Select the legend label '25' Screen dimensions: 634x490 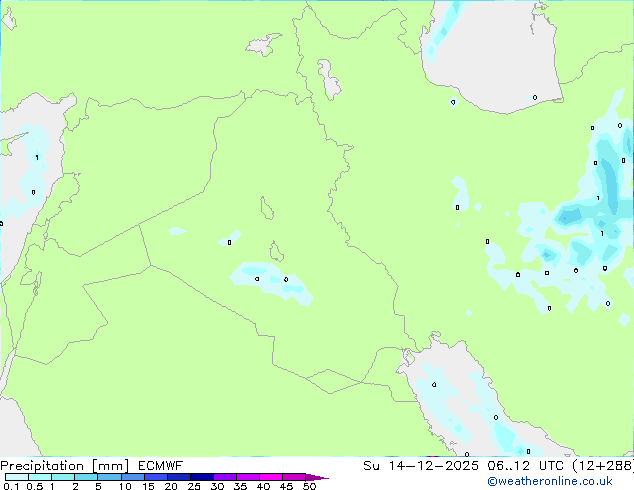[194, 486]
